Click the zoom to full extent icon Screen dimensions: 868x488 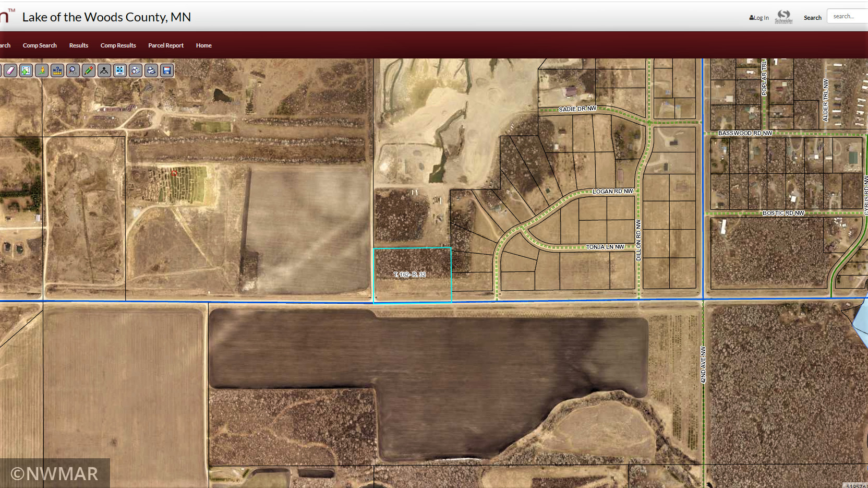point(120,70)
